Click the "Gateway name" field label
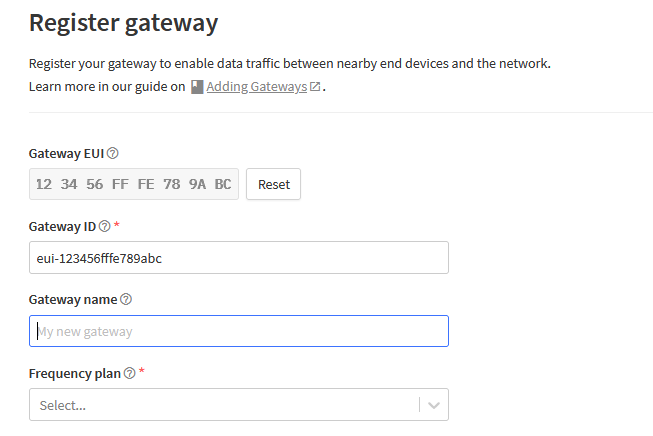Viewport: 653px width, 436px height. 73,299
